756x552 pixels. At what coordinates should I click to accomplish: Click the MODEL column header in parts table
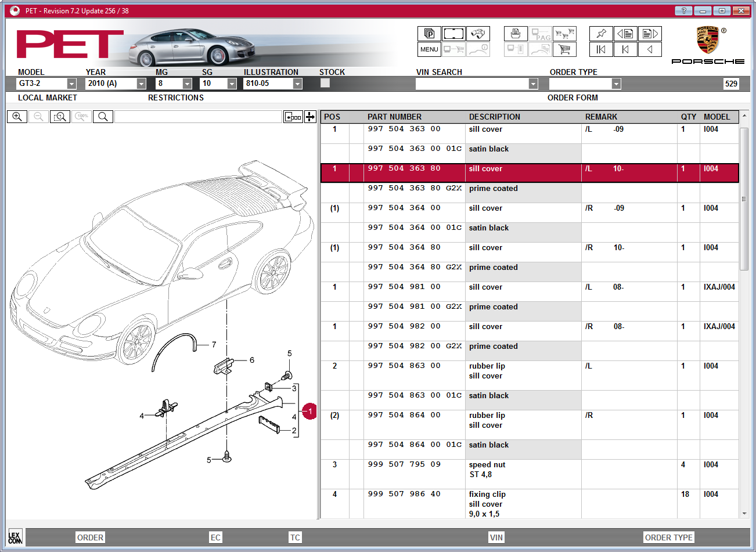click(x=717, y=117)
